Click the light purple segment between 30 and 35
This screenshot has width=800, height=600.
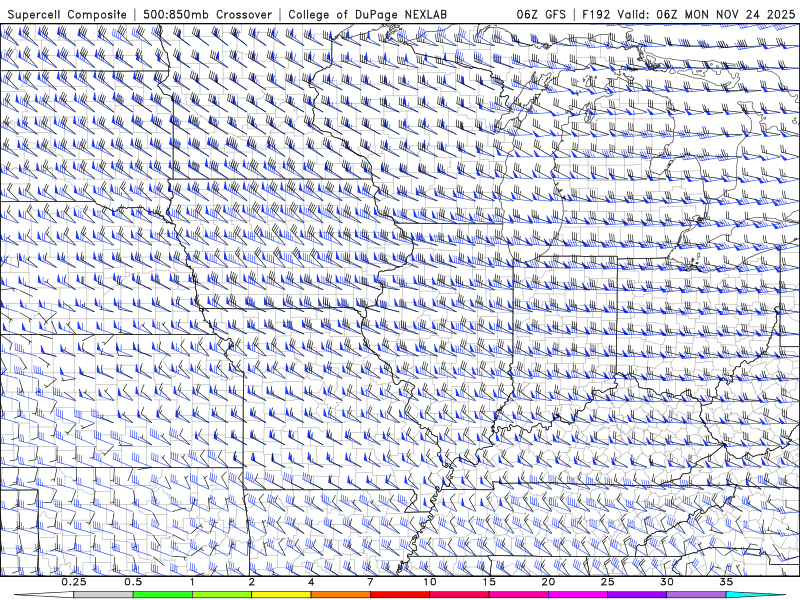(696, 595)
